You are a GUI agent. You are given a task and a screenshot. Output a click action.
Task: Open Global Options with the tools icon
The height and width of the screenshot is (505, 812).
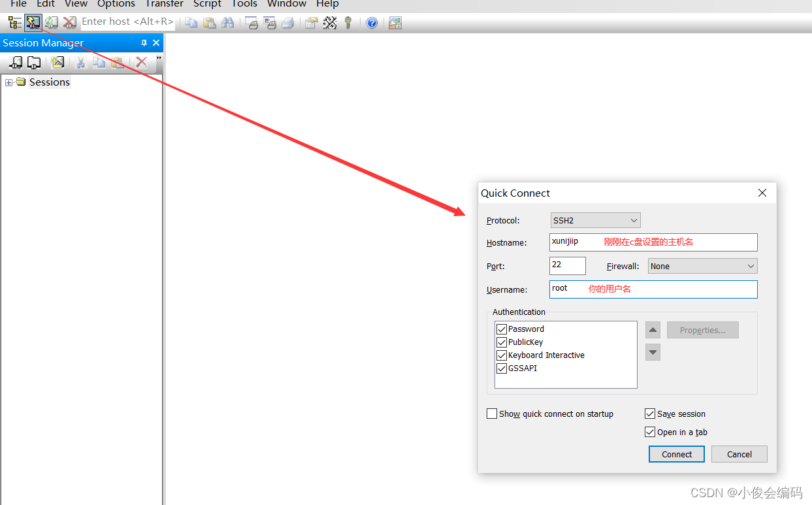coord(330,23)
